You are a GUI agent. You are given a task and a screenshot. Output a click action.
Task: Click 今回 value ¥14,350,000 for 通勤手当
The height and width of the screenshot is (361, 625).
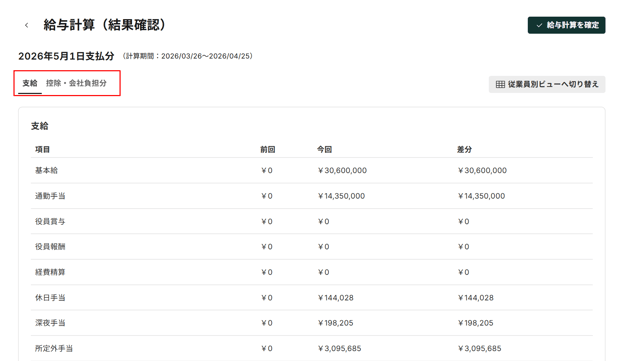pos(341,196)
